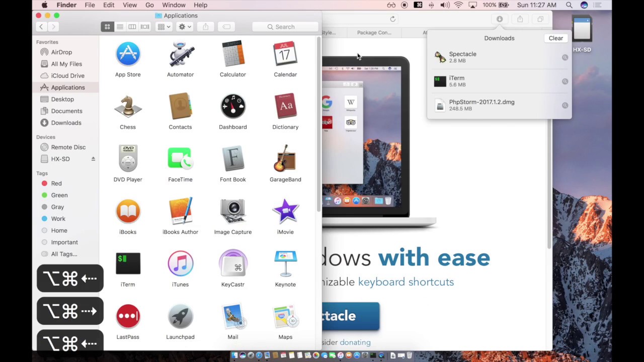Select the Keynote app icon
This screenshot has width=644, height=362.
click(285, 264)
